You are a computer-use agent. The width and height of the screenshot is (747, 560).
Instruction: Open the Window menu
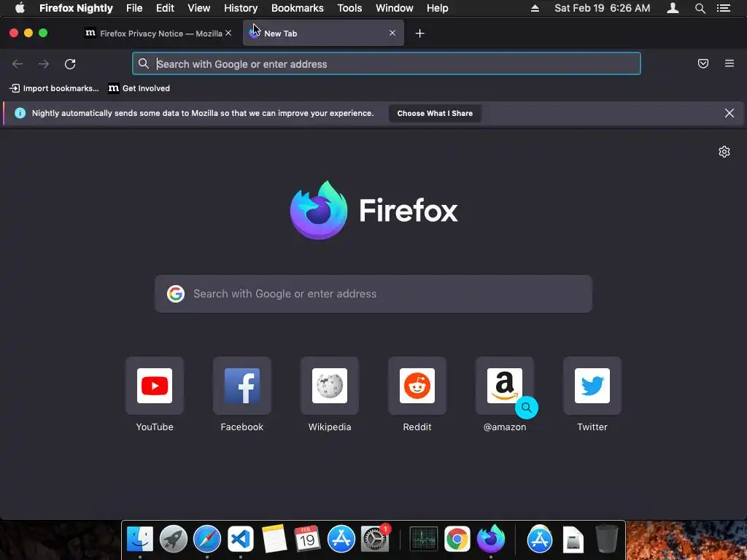pyautogui.click(x=395, y=8)
